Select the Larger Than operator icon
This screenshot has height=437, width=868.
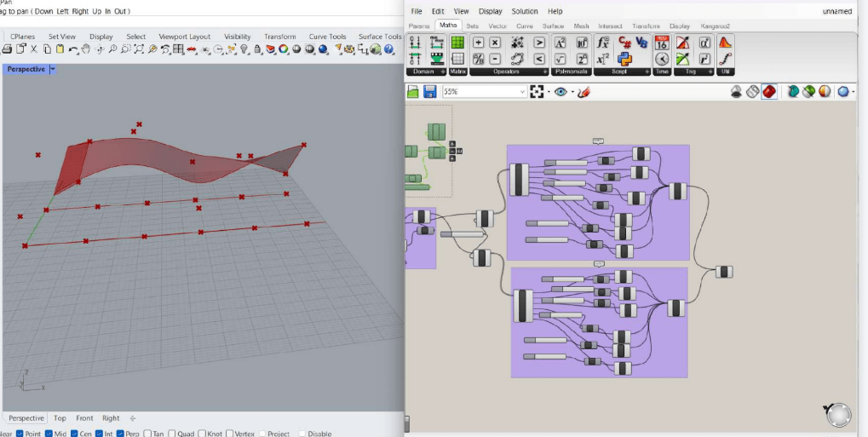coord(539,43)
